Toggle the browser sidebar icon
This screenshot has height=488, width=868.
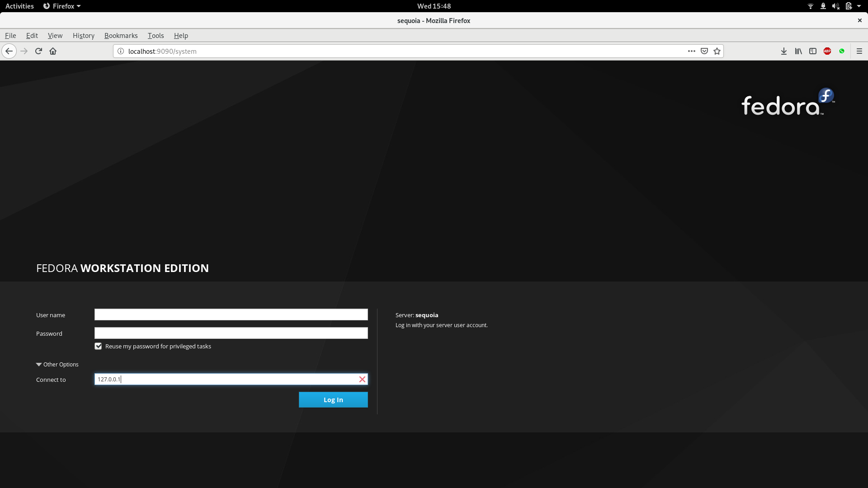(813, 51)
